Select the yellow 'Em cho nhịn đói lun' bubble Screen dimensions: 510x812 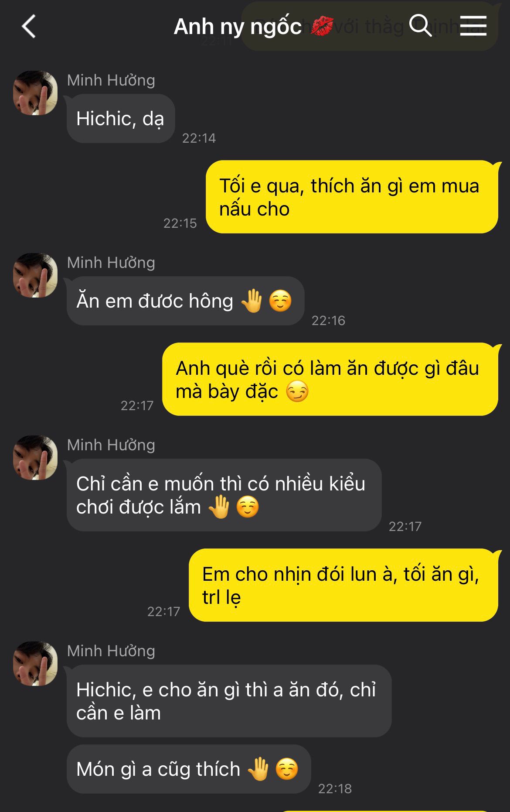coord(343,585)
